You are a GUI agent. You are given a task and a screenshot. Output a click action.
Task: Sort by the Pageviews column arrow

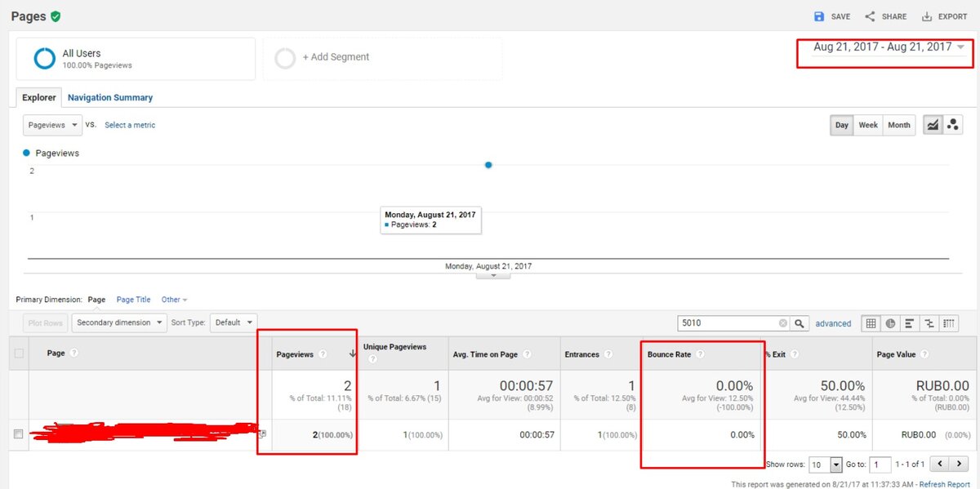(352, 354)
